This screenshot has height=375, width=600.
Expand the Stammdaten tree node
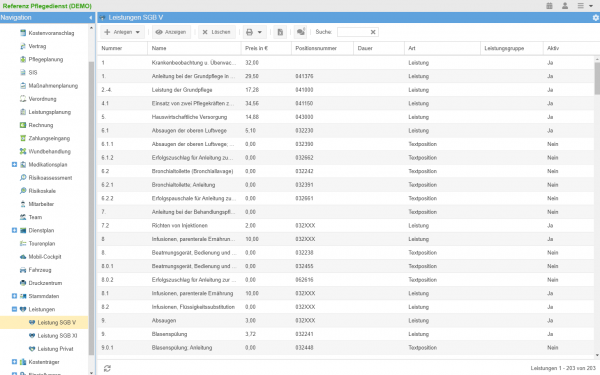tap(14, 296)
